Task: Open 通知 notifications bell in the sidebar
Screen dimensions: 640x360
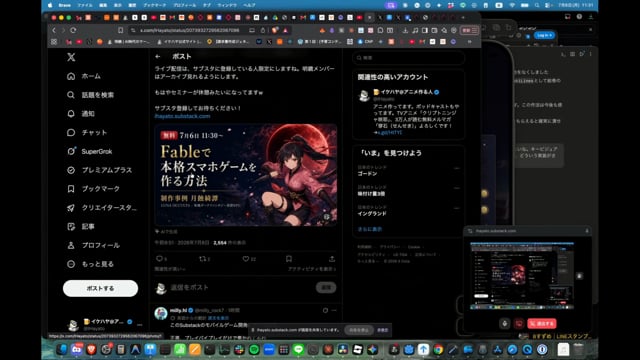Action: (71, 114)
